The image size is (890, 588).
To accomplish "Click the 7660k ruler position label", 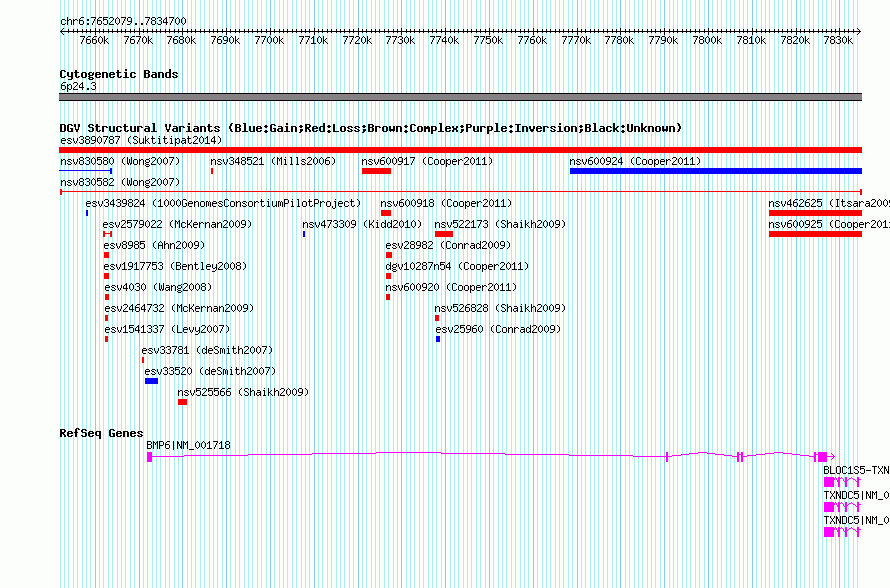I will pyautogui.click(x=94, y=40).
